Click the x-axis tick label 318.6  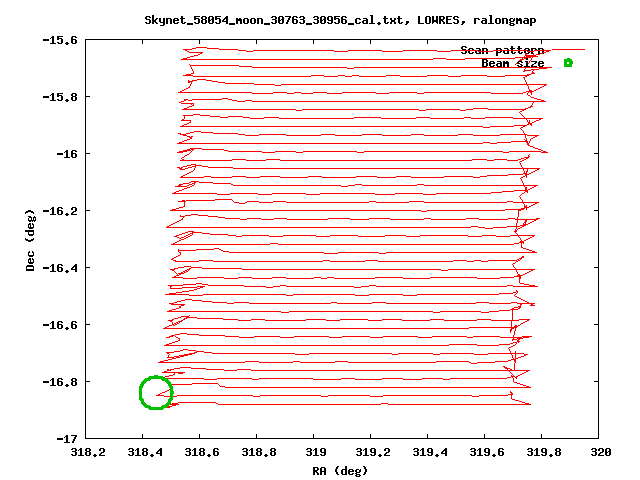[202, 452]
